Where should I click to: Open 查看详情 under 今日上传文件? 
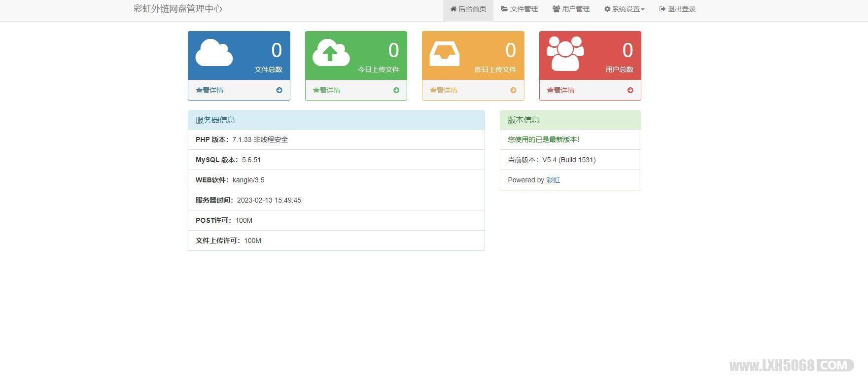tap(326, 90)
